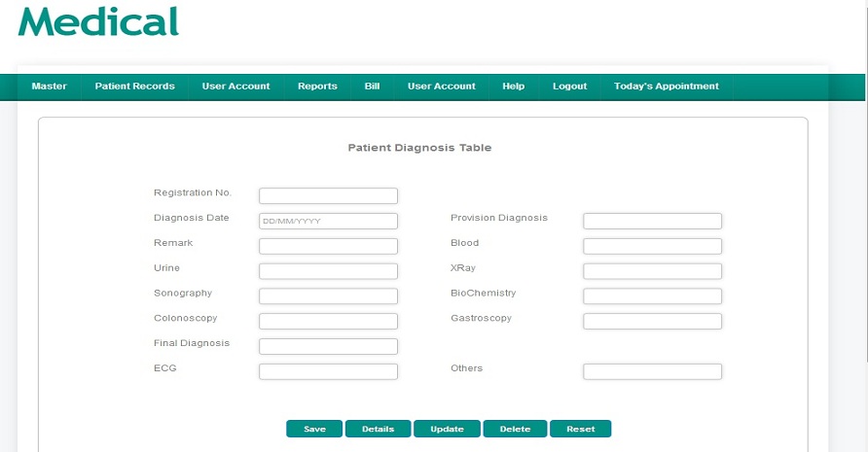This screenshot has width=868, height=452.
Task: Click the Medical logo
Action: 98,21
